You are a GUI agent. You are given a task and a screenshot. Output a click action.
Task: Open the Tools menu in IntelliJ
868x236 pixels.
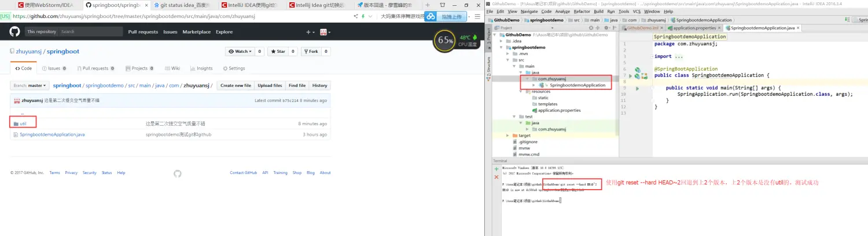click(624, 12)
